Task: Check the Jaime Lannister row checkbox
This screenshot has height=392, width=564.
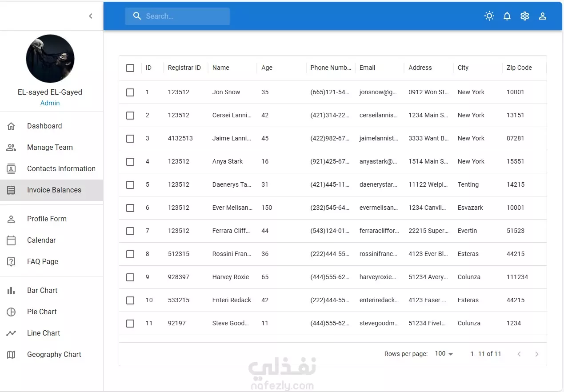Action: pos(130,139)
